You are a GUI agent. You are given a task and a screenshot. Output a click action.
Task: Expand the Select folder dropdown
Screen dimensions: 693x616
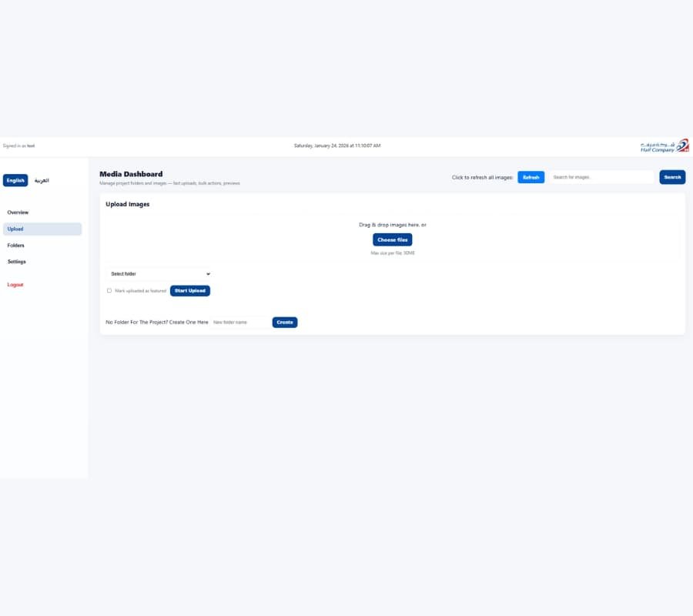click(159, 273)
